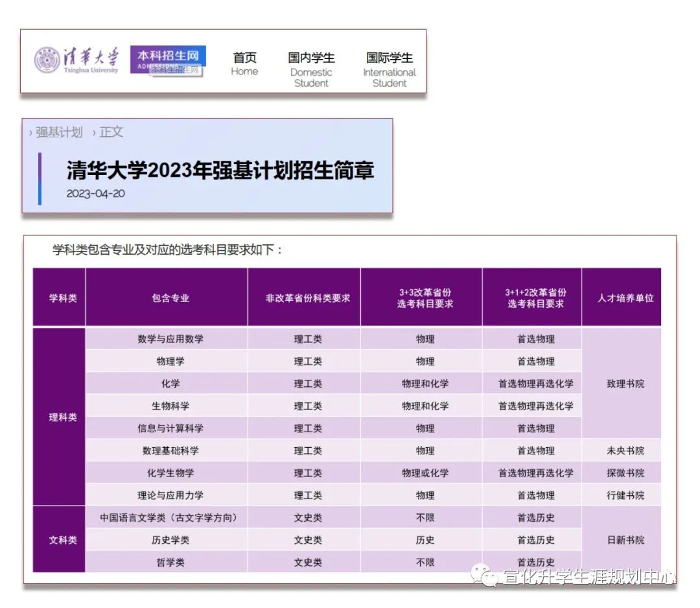Click the 学科类 column header
The image size is (700, 608).
[x=59, y=298]
